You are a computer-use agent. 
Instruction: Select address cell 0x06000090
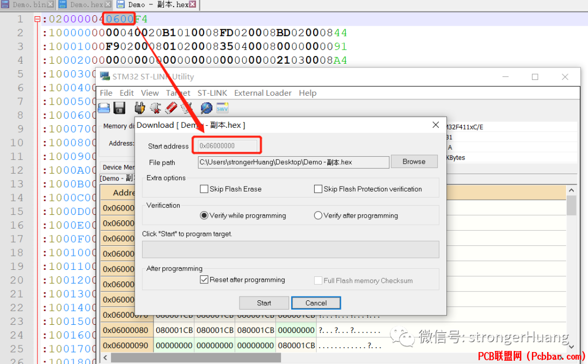click(x=126, y=346)
